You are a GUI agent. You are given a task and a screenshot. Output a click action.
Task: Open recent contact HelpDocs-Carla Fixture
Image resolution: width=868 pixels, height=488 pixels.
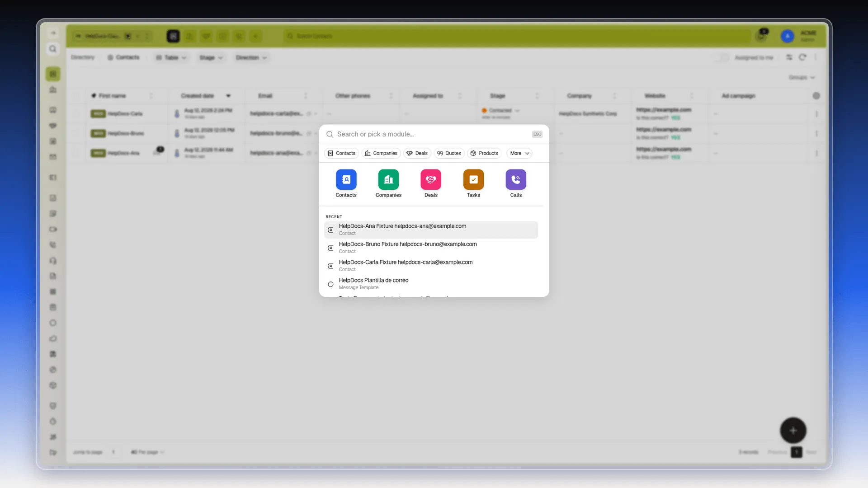(x=431, y=266)
